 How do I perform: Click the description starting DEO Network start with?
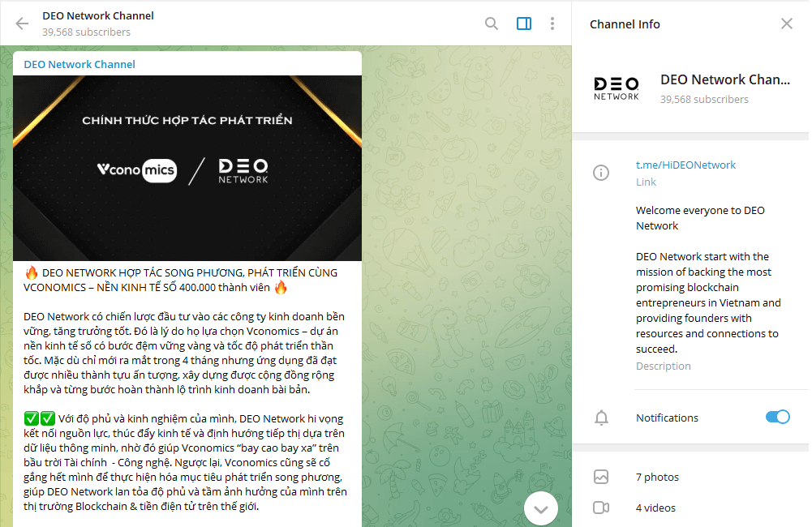[x=708, y=303]
